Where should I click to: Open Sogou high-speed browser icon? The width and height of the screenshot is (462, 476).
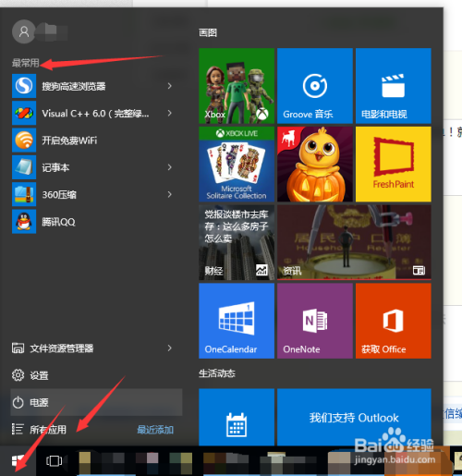click(24, 86)
